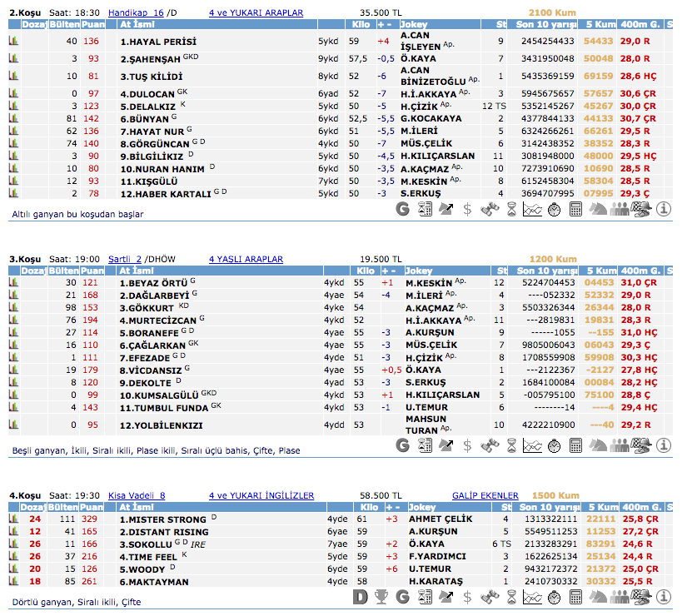This screenshot has width=692, height=616.
Task: Click bar chart icon beside HAYAL PERİSİ
Action: (14, 41)
